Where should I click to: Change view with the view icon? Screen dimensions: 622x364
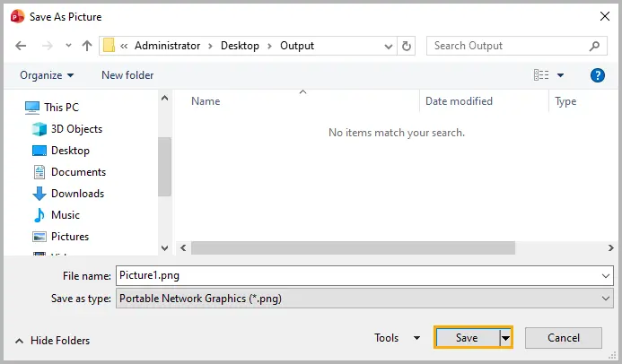tap(541, 74)
